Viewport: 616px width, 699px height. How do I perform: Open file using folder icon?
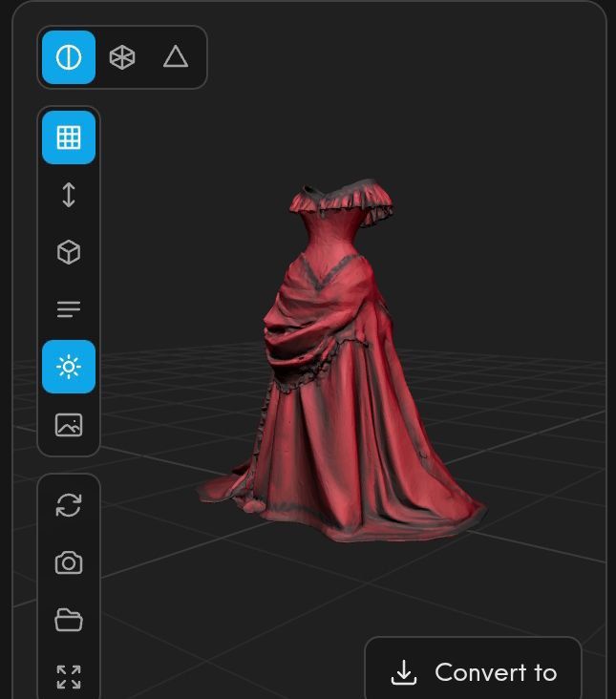[x=69, y=620]
